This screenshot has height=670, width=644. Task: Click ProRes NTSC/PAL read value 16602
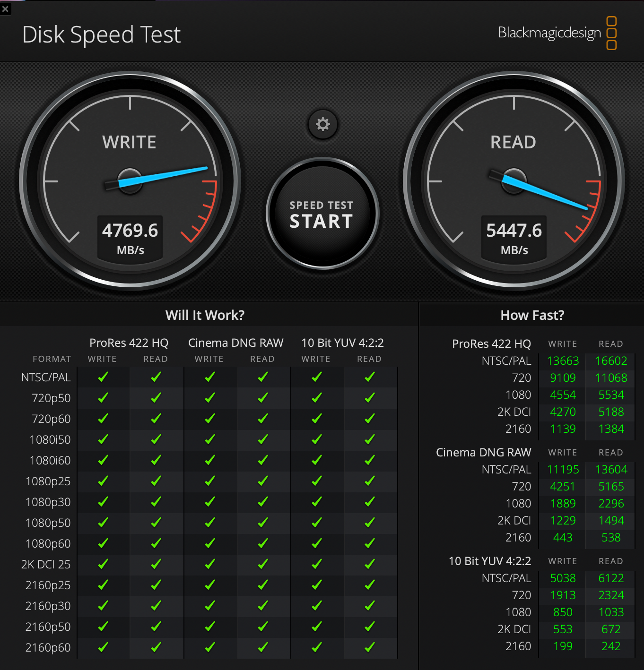pyautogui.click(x=611, y=361)
